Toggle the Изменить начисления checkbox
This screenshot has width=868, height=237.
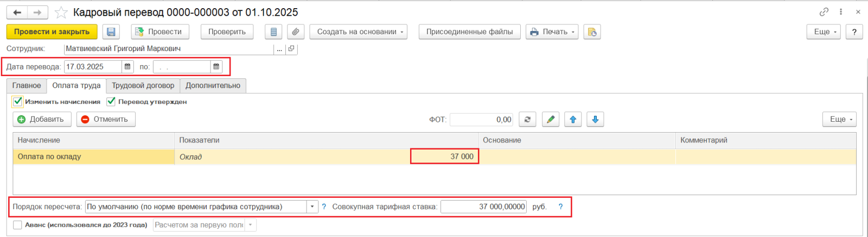click(18, 102)
